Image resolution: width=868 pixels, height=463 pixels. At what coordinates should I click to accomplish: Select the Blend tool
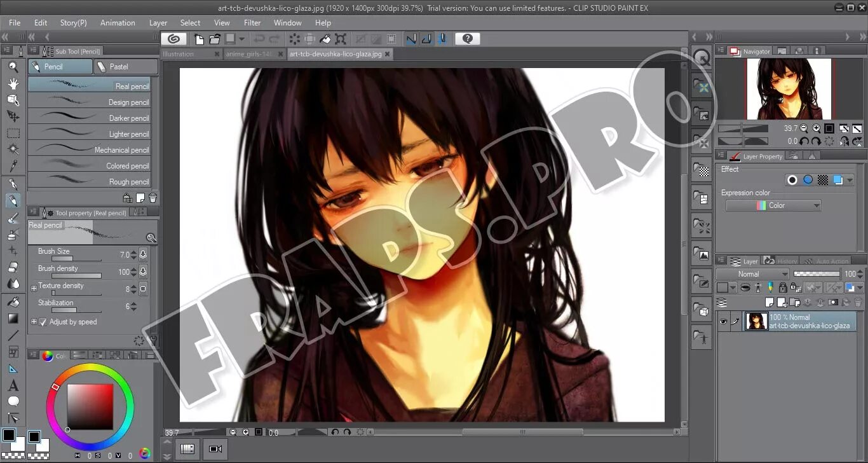[x=13, y=284]
